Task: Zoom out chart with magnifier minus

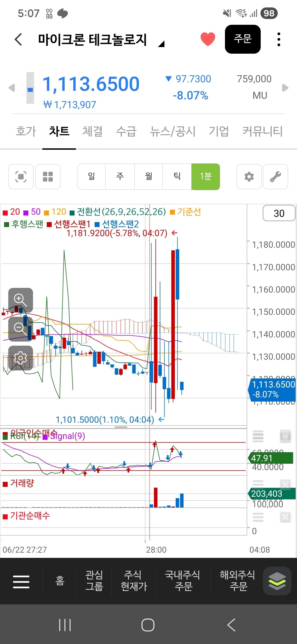Action: tap(21, 329)
